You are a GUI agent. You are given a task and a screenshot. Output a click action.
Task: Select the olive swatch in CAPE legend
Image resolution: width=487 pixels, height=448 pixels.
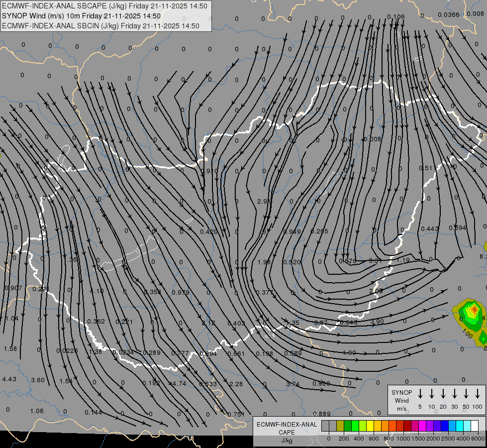[x=340, y=426]
